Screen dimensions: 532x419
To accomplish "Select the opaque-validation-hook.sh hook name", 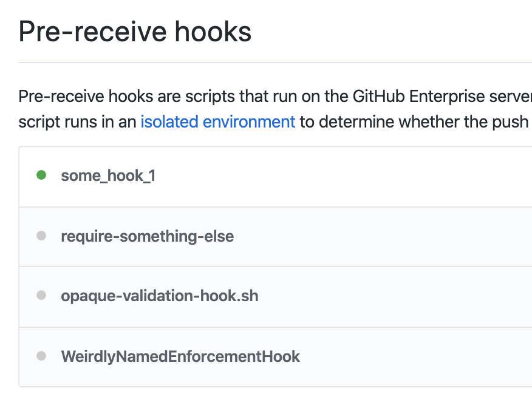I will pyautogui.click(x=159, y=296).
